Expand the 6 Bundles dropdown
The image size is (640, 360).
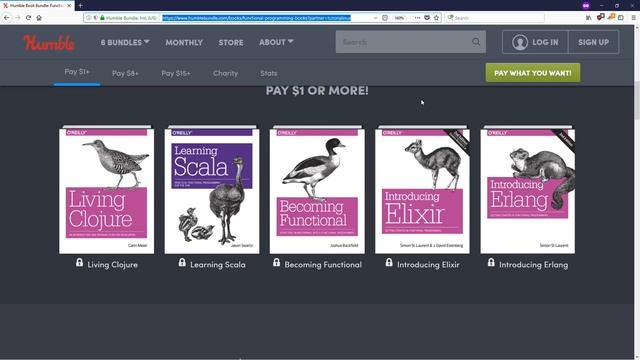(125, 42)
